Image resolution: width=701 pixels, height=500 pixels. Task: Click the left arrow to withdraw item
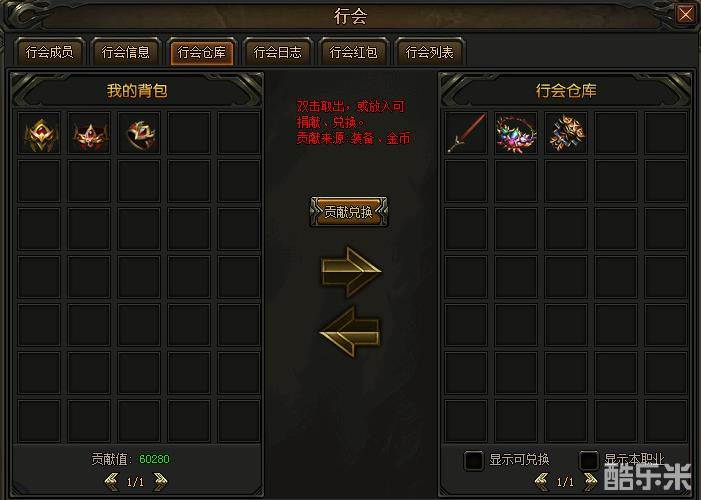(x=350, y=331)
